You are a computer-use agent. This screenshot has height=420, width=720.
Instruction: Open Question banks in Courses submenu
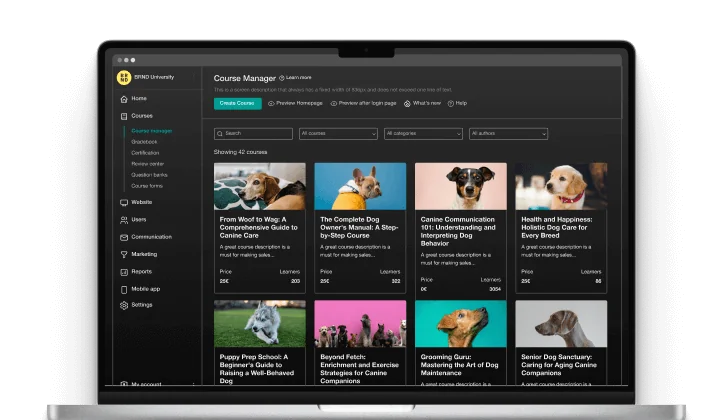149,174
